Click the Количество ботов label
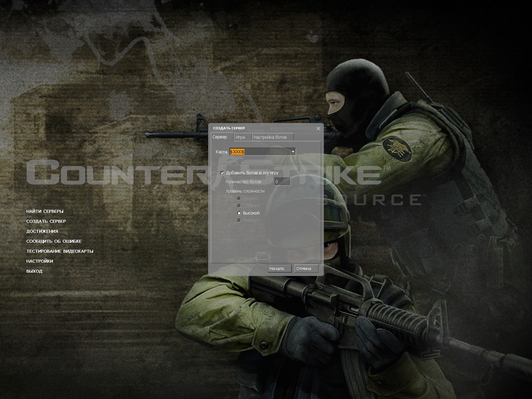This screenshot has width=532, height=399. click(x=243, y=182)
